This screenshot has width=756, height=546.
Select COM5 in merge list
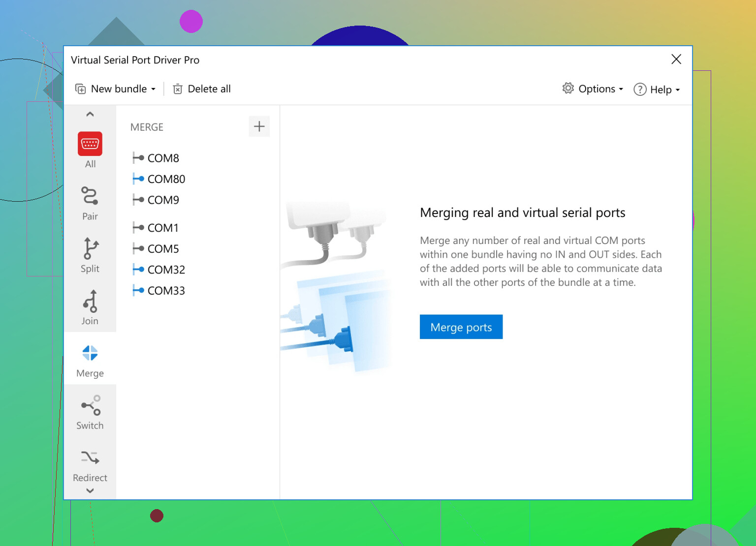pyautogui.click(x=163, y=249)
